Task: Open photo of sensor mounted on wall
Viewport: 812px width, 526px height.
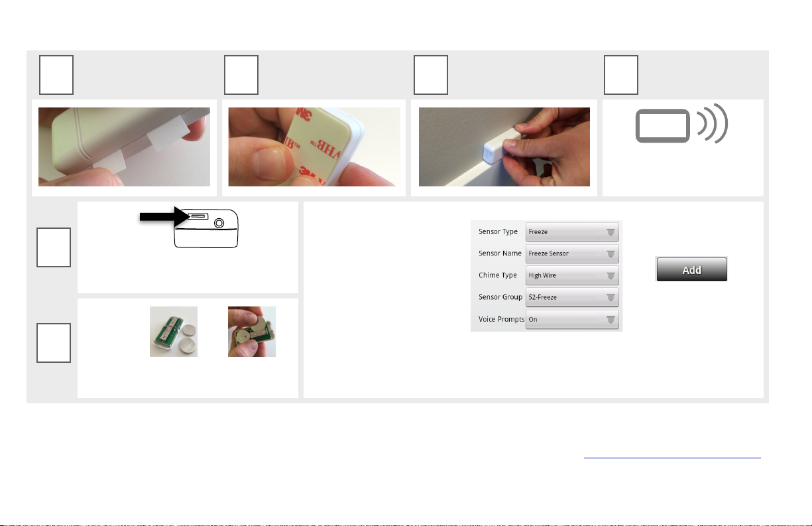Action: [504, 147]
